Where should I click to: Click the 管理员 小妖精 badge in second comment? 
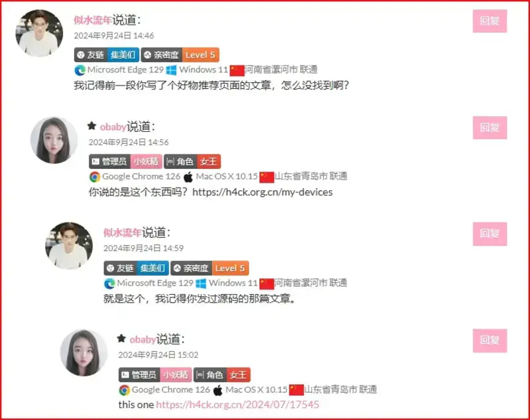point(125,162)
